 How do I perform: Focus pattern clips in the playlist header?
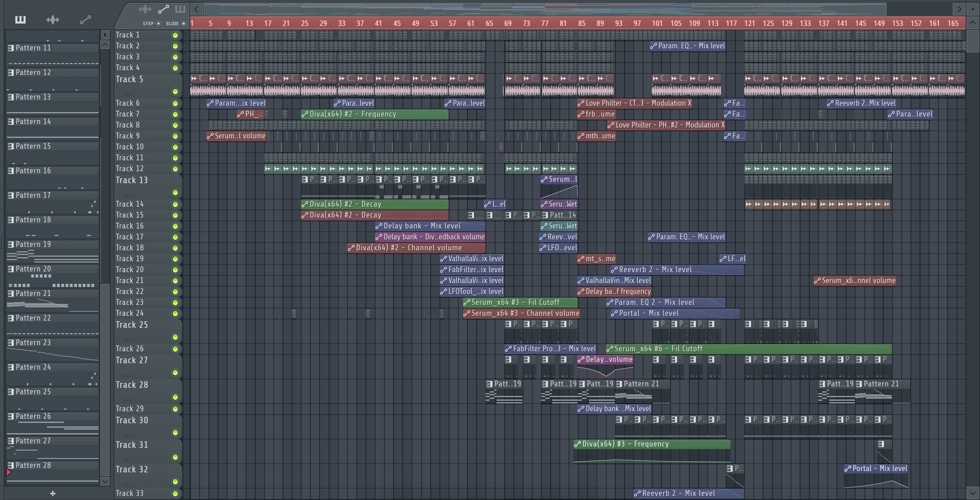click(x=180, y=9)
